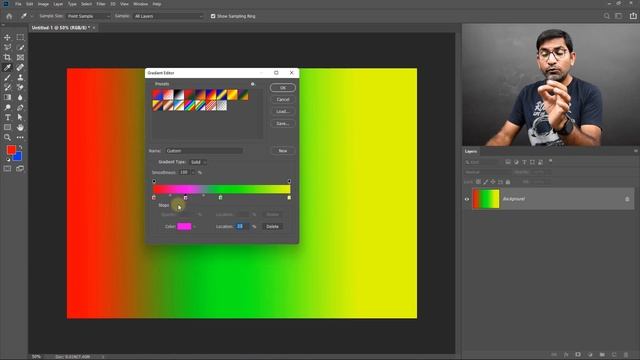640x360 pixels.
Task: Select the first red-blue gradient preset
Action: [158, 95]
